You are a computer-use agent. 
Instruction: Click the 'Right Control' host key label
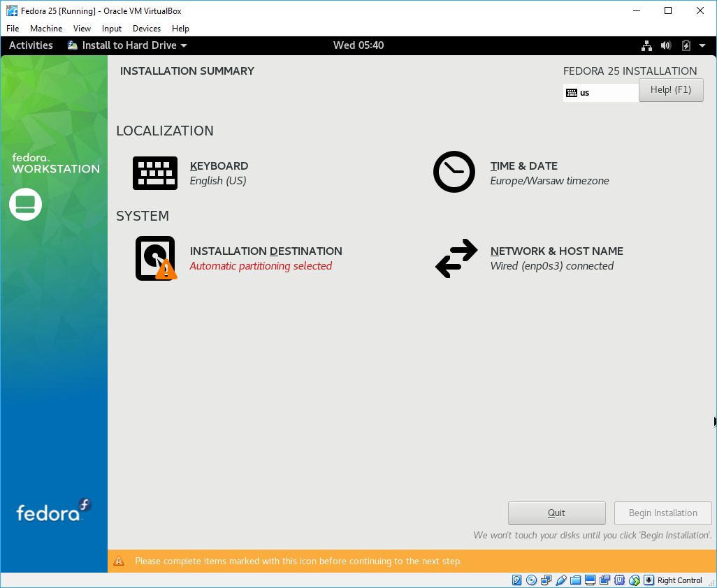679,580
